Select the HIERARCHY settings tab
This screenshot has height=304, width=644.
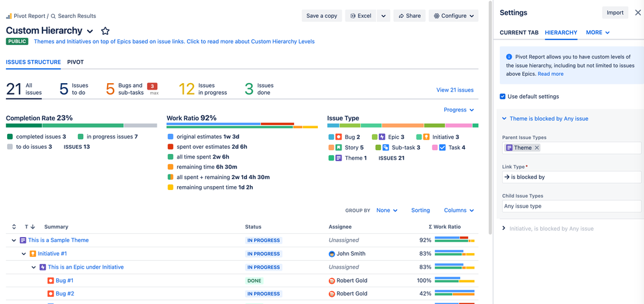pos(561,32)
